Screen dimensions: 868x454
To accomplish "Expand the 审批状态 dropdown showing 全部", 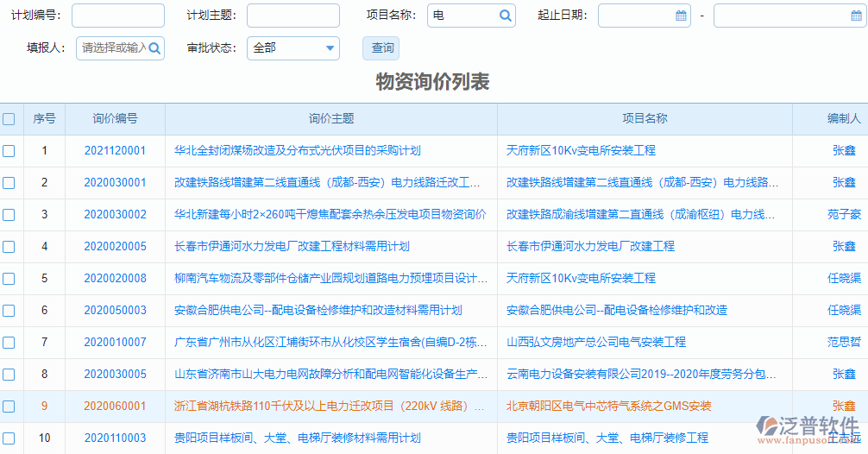I will click(x=293, y=48).
